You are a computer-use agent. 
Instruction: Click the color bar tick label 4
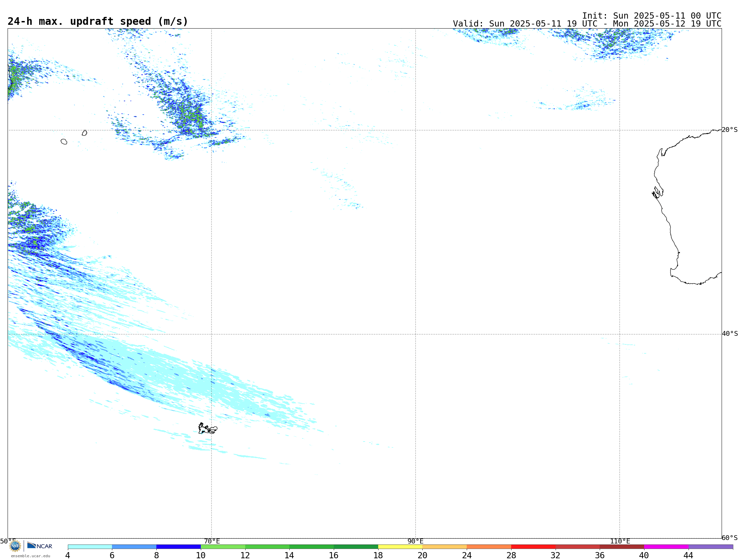(68, 555)
